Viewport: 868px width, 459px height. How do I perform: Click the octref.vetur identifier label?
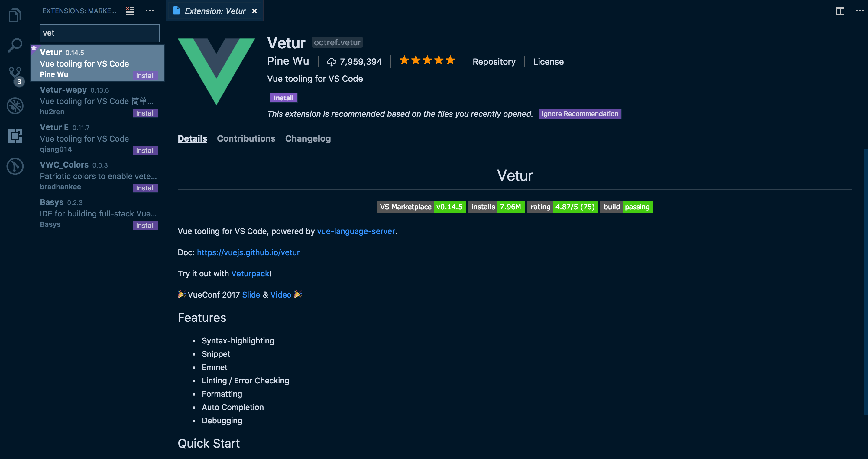click(337, 42)
